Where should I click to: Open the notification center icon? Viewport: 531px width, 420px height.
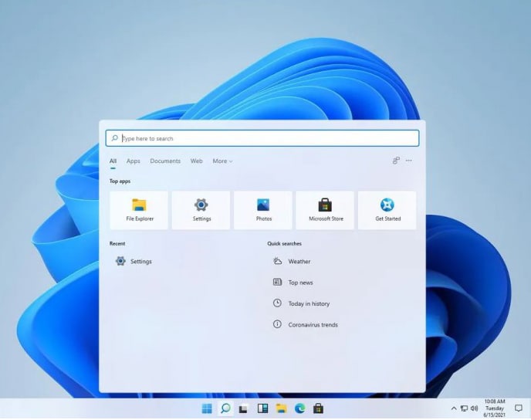pyautogui.click(x=519, y=408)
